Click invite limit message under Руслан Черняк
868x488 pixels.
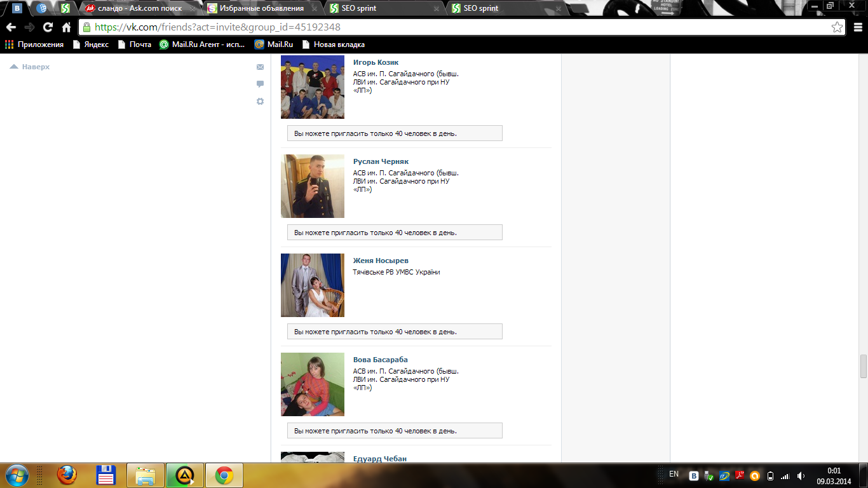(395, 233)
